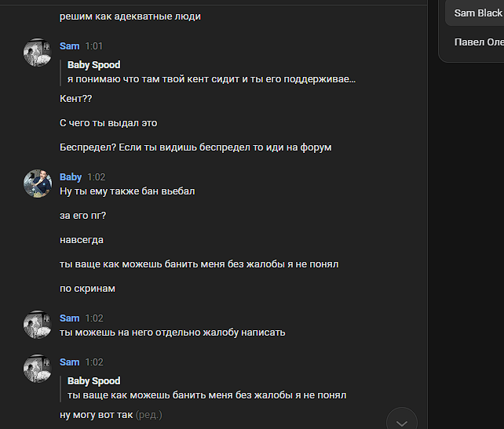Select the message starting with 'Беспредел?'
Viewport: 504px width, 429px height.
tap(195, 147)
